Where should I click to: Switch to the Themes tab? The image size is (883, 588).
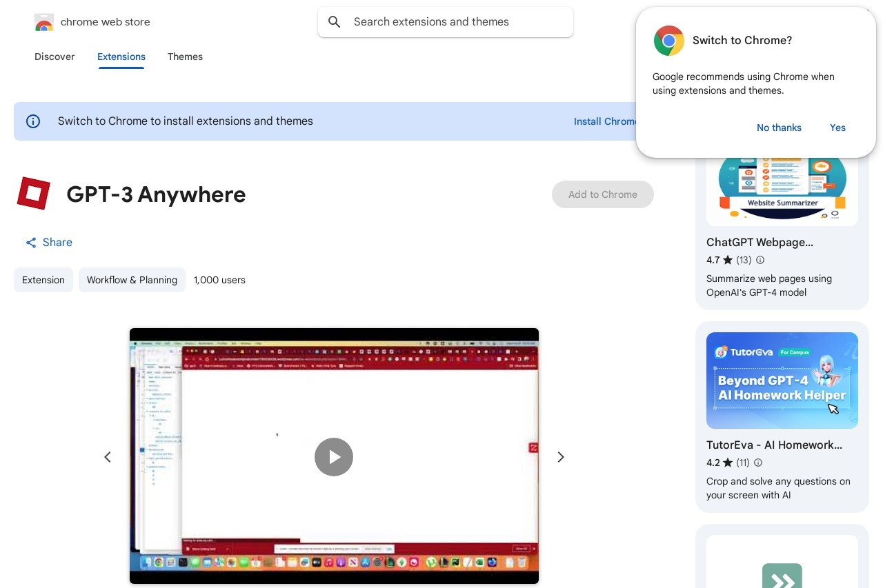tap(185, 57)
